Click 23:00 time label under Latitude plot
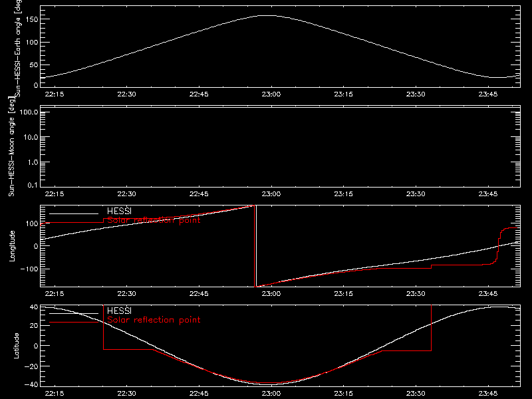 [x=271, y=394]
